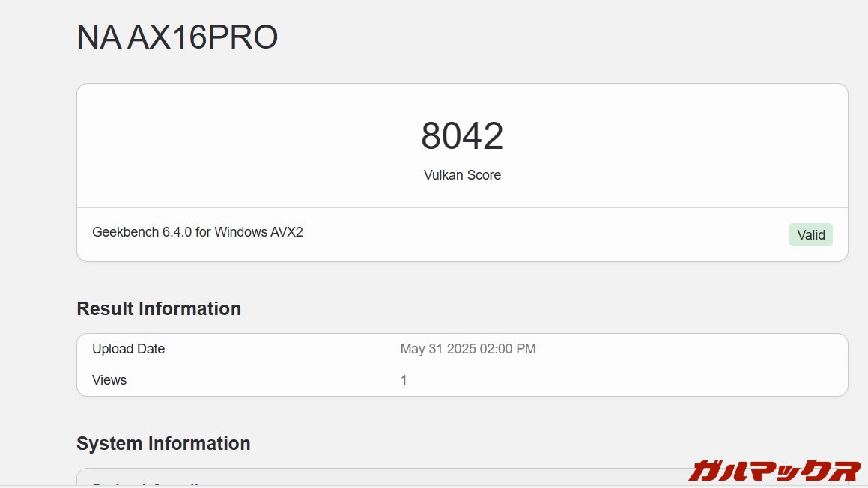This screenshot has height=488, width=868.
Task: Click inside the Result Information table
Action: coord(462,364)
